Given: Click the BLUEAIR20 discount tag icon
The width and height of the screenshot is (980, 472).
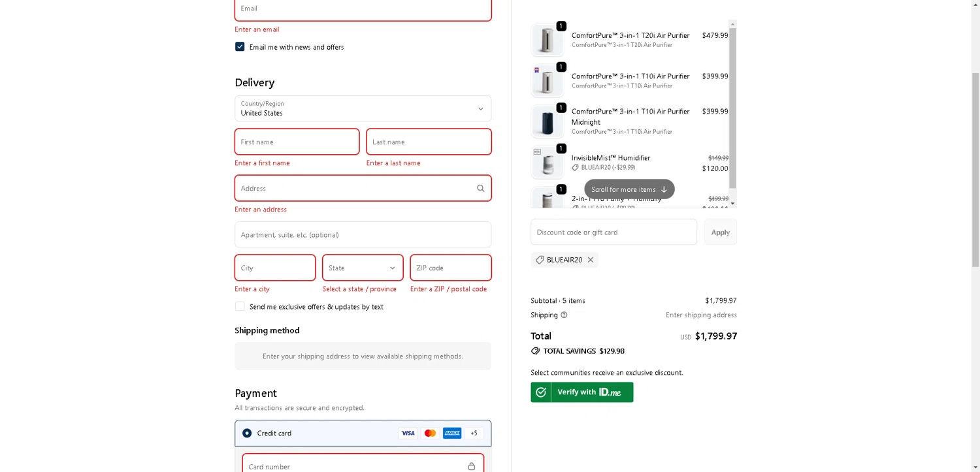Looking at the screenshot, I should click(x=540, y=260).
